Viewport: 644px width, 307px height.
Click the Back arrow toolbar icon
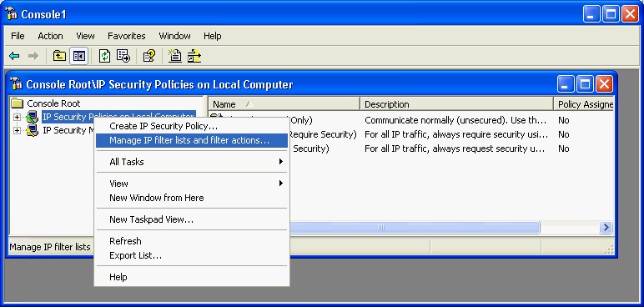point(14,56)
